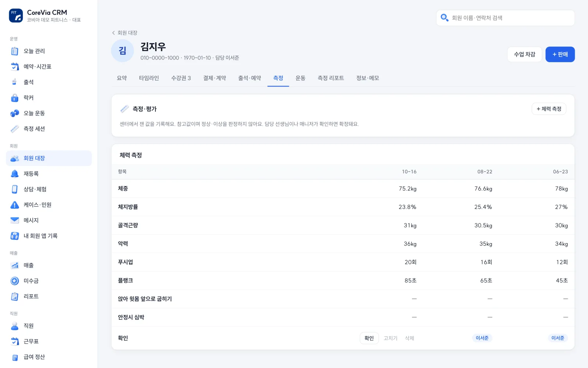
Task: Select the 출석·예약 tab
Action: (x=250, y=78)
